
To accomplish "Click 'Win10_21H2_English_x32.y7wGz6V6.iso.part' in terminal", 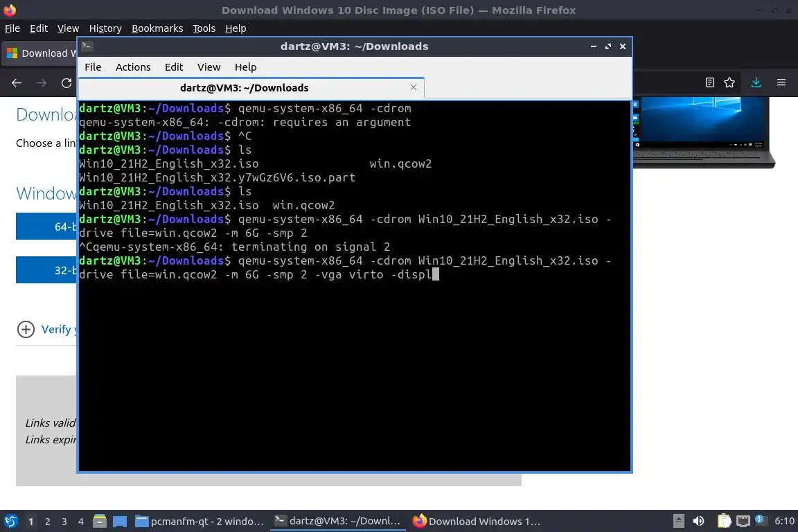I will [x=218, y=177].
